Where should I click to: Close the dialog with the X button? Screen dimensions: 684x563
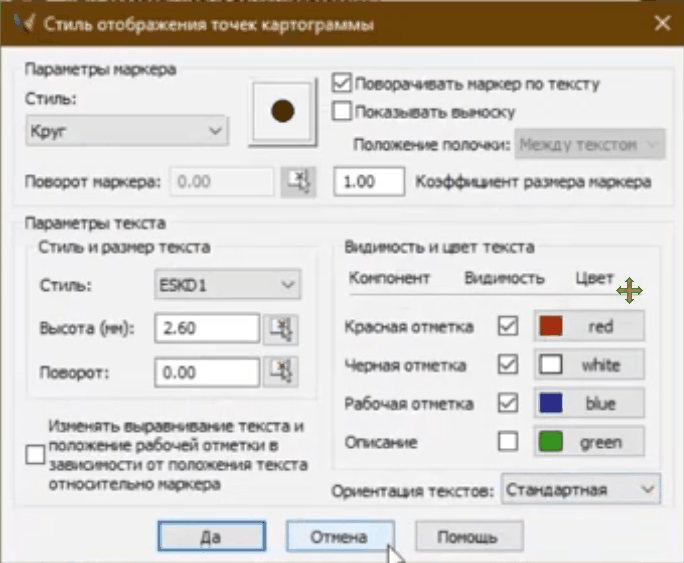pos(660,24)
